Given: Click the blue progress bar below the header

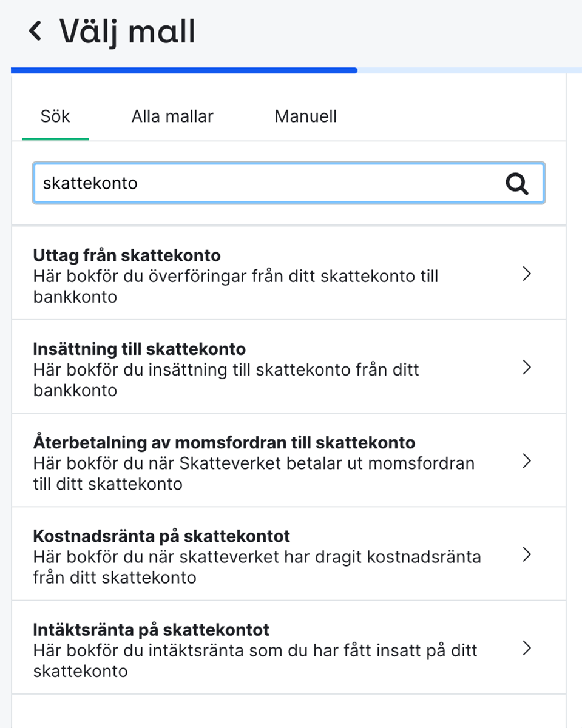Looking at the screenshot, I should tap(182, 70).
